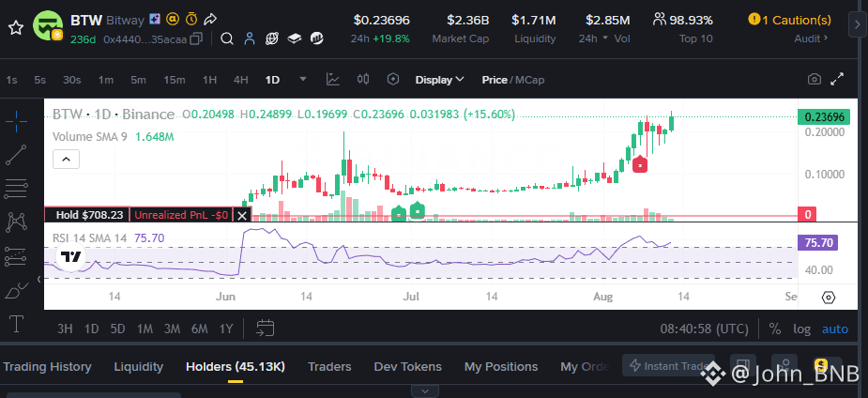The width and height of the screenshot is (868, 398).
Task: Copy the contract address 0x4440...35acaa
Action: coord(196,38)
